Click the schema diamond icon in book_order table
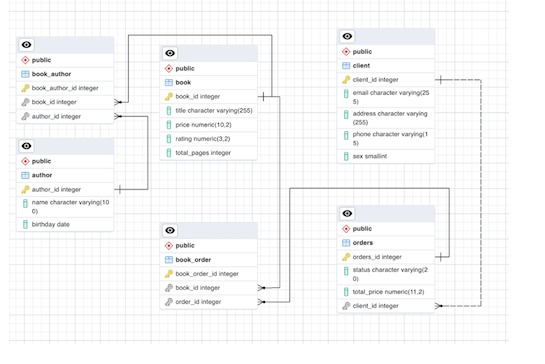Image resolution: width=545 pixels, height=364 pixels. tap(169, 246)
